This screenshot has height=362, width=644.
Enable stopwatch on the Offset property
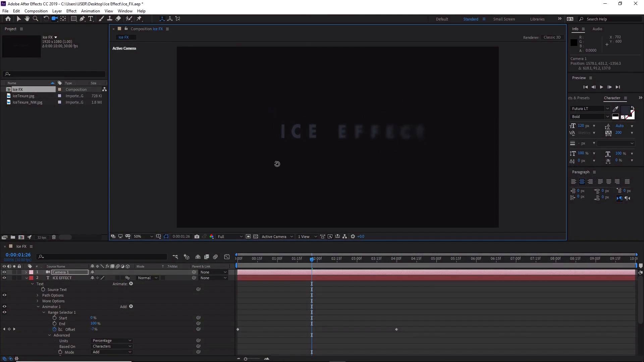click(55, 329)
